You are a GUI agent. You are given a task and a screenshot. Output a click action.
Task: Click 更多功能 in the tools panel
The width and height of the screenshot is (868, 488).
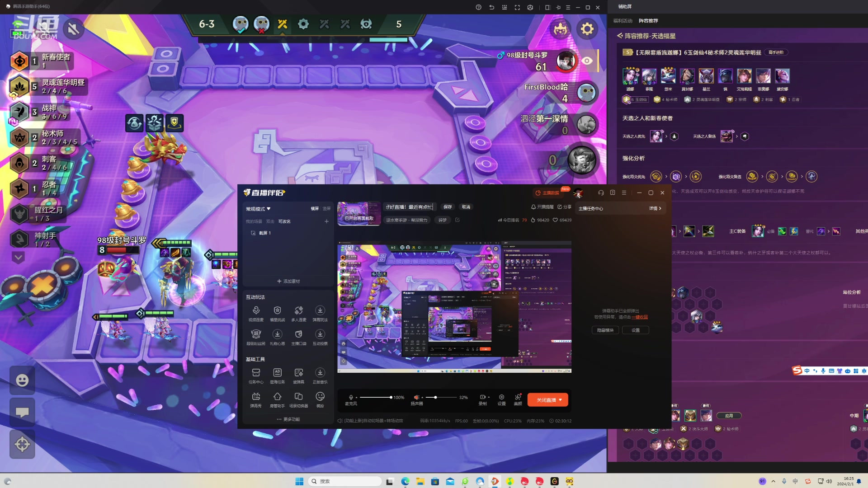pyautogui.click(x=288, y=419)
